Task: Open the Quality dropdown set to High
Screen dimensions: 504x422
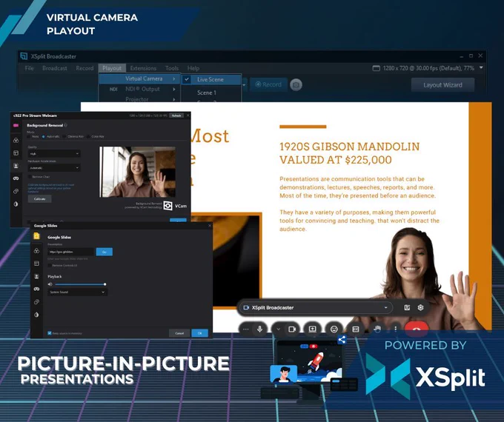Action: [54, 154]
